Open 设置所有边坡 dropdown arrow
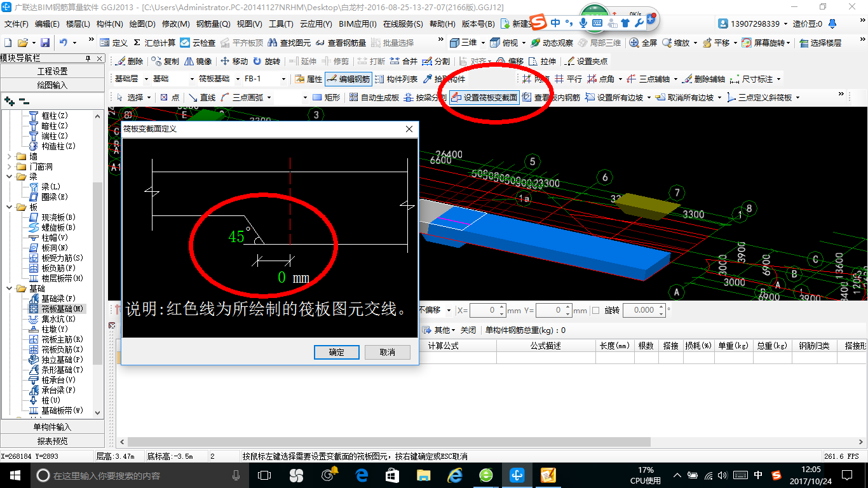This screenshot has height=488, width=868. (648, 97)
